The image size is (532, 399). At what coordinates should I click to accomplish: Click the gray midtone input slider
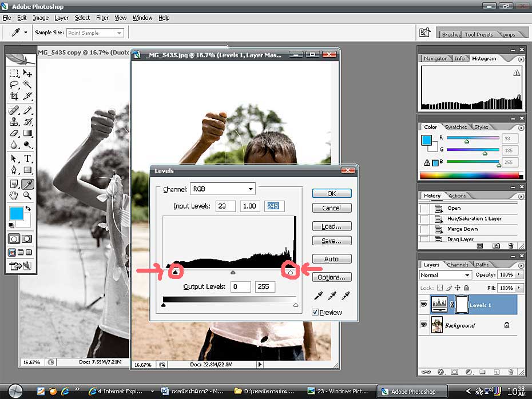(233, 272)
